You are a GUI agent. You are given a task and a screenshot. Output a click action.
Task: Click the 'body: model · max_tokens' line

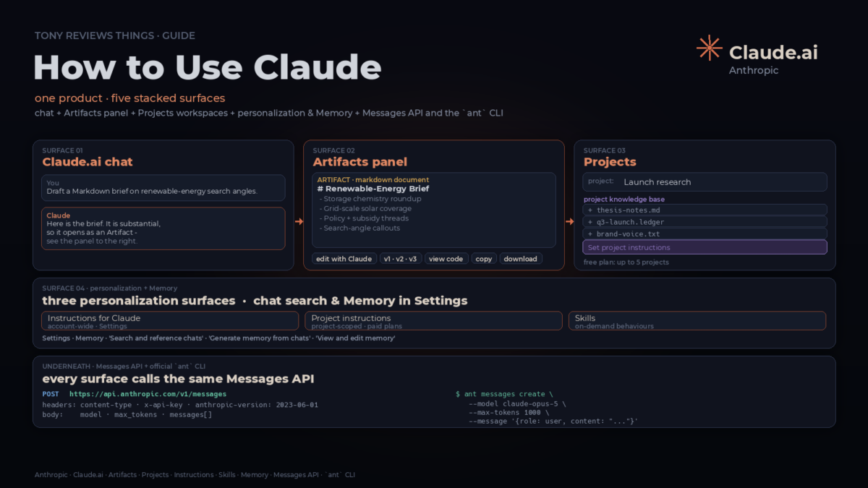(x=127, y=415)
